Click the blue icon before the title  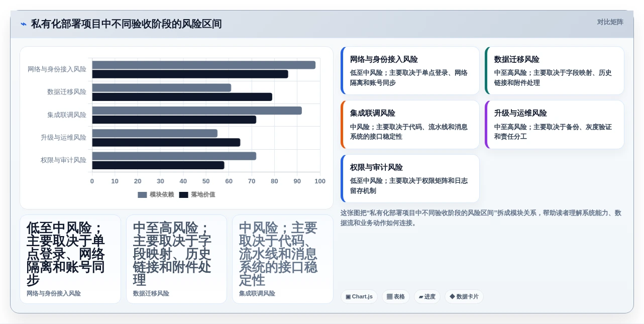[24, 24]
